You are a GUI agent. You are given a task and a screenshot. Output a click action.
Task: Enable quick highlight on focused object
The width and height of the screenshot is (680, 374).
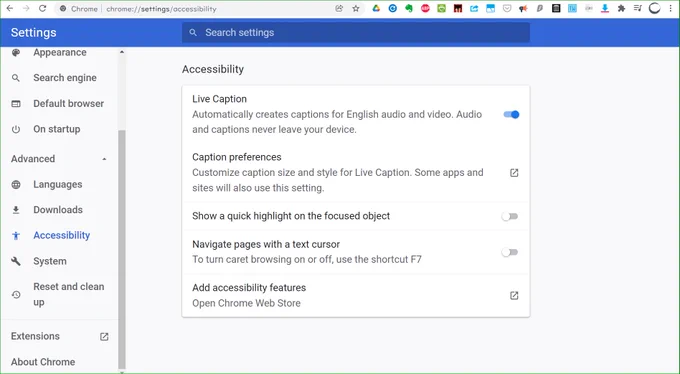click(x=510, y=217)
